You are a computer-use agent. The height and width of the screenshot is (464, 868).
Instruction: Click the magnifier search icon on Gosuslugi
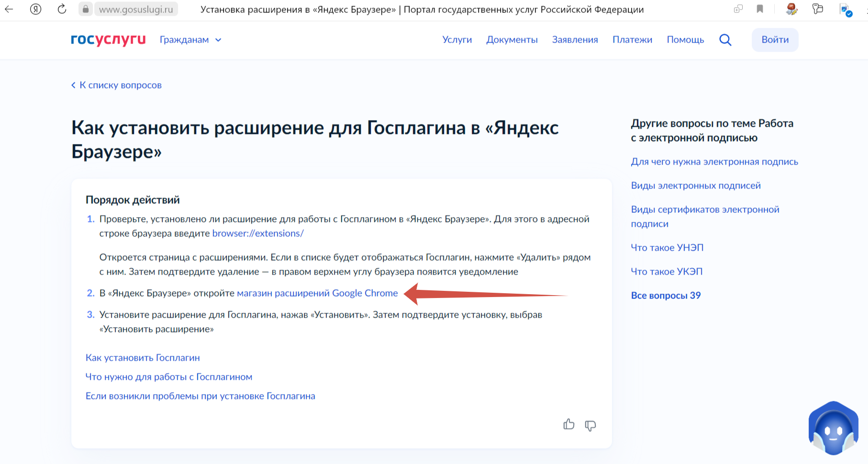point(725,40)
